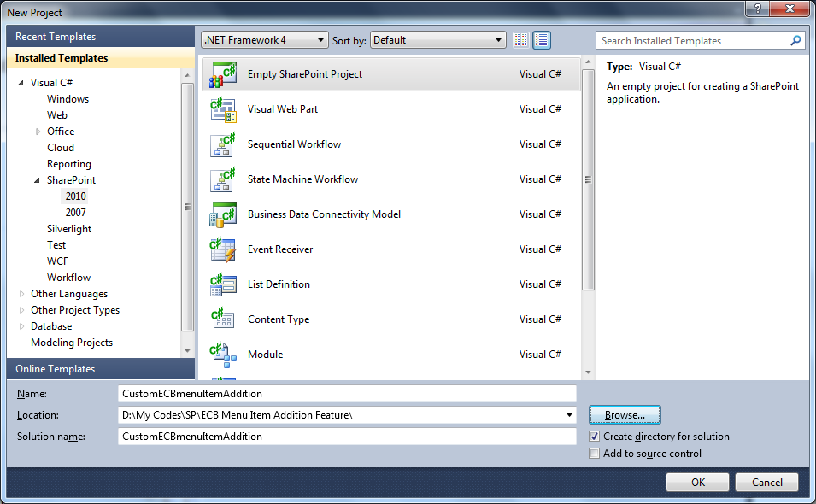Select SharePoint 2010 templates

pyautogui.click(x=75, y=196)
